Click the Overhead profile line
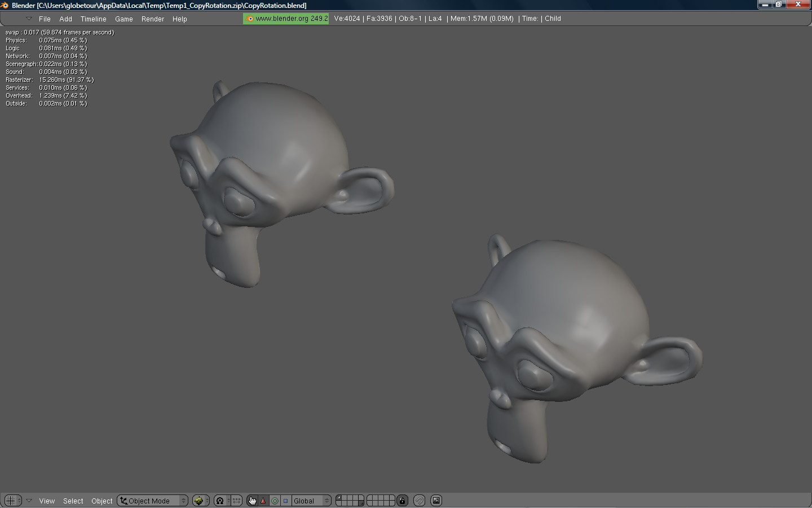The width and height of the screenshot is (812, 508). coord(46,95)
